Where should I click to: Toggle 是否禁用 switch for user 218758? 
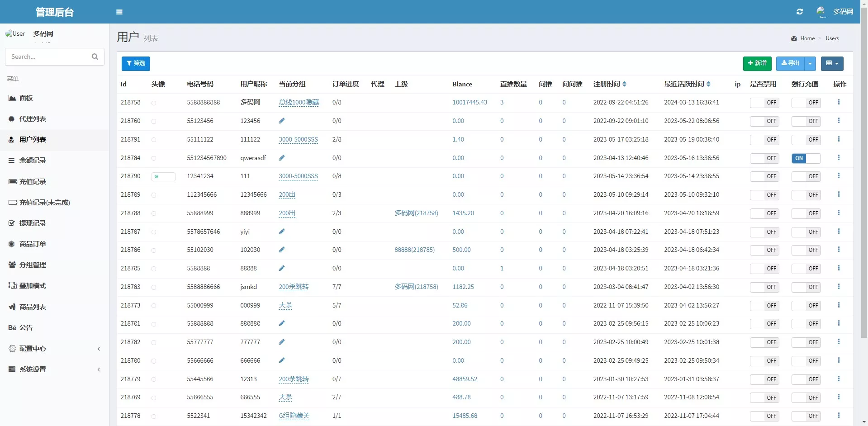(764, 103)
